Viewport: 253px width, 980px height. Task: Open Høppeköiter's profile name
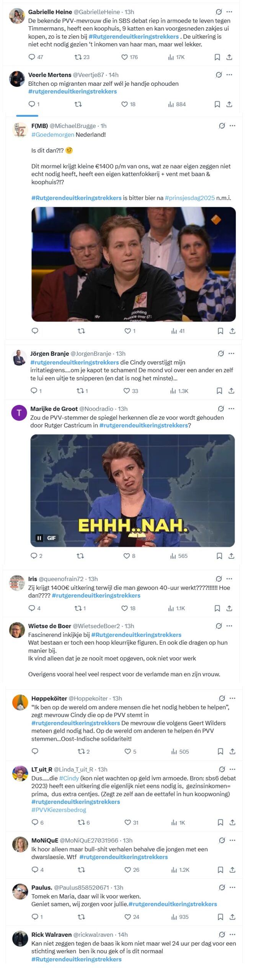(49, 699)
